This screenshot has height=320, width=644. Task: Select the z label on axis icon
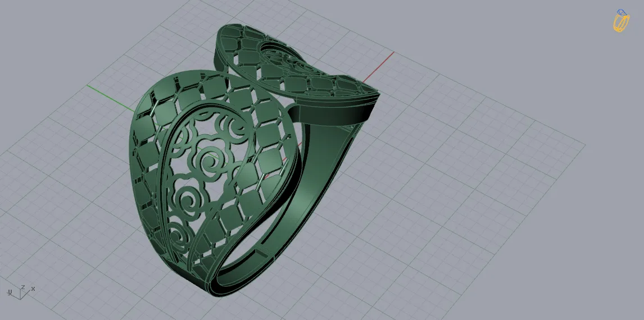[24, 287]
